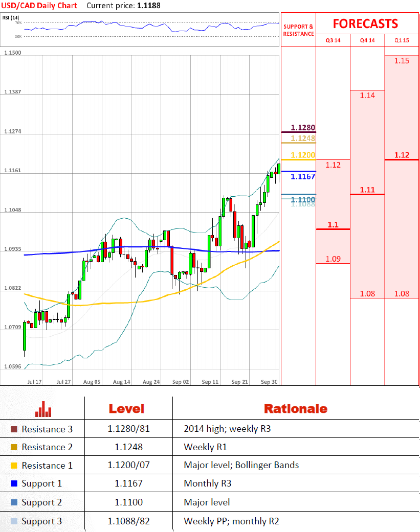
Task: Click the level cell '1.1200/07'
Action: click(x=129, y=465)
